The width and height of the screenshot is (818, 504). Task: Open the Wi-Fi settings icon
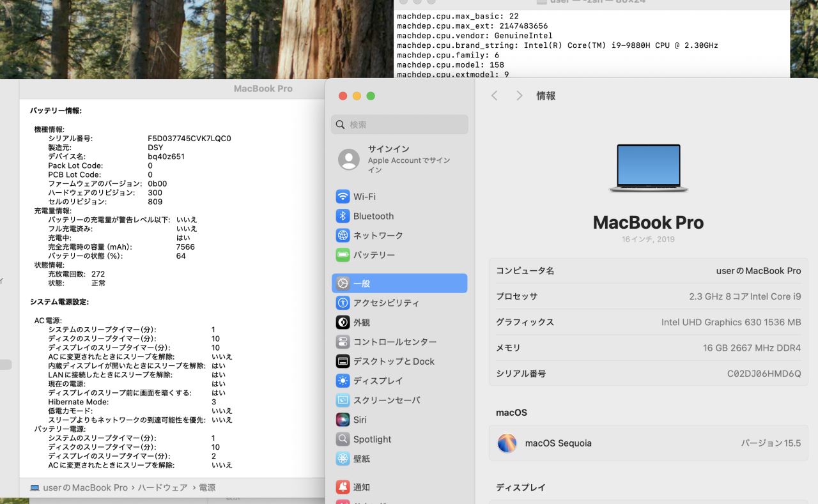pos(343,196)
